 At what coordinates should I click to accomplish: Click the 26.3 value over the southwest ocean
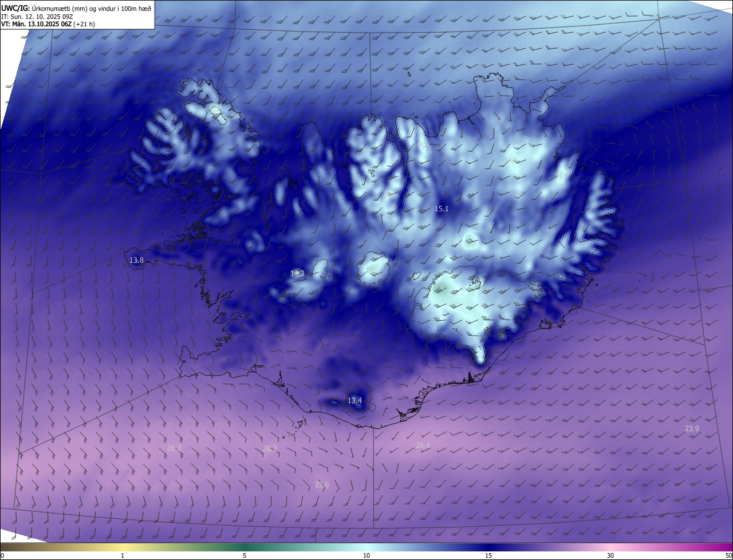[x=174, y=448]
